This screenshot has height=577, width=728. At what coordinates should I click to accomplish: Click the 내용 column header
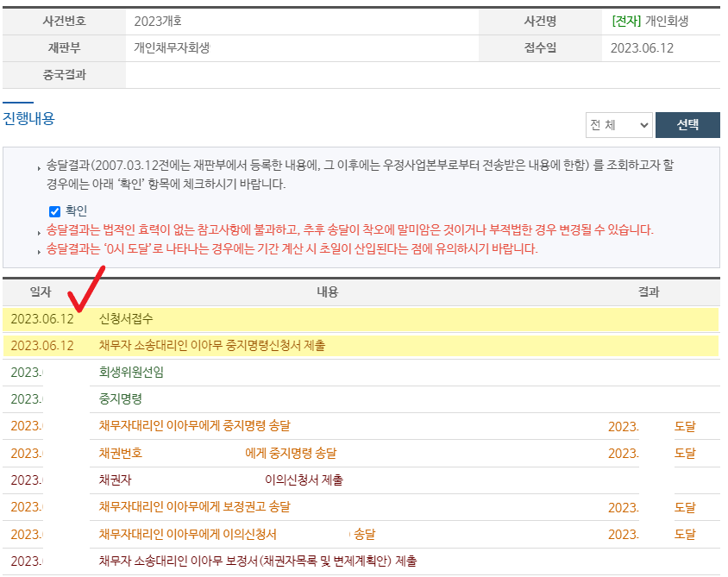(328, 292)
